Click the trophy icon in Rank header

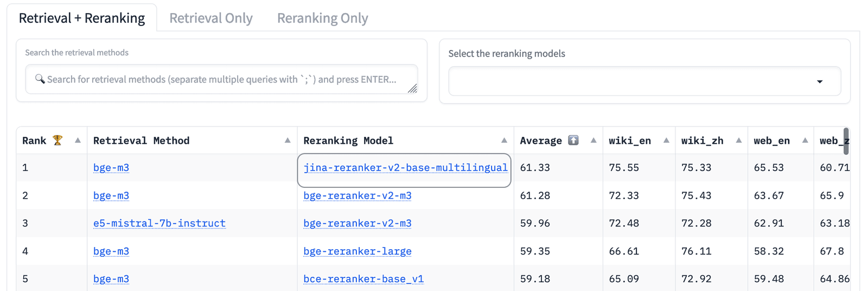[x=58, y=140]
